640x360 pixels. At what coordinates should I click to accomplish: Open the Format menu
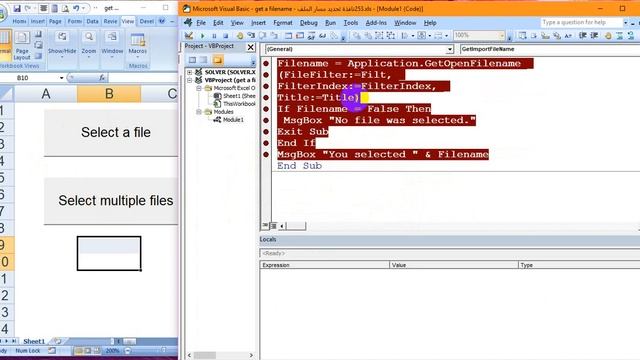pos(283,23)
